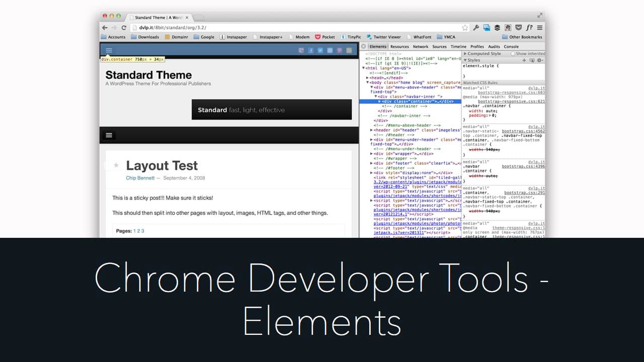Click the Twitter icon in page header
Viewport: 644px width, 362px height.
(320, 50)
